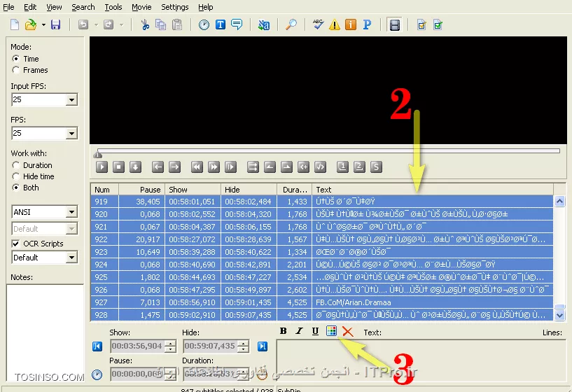Open the ANSI charset dropdown
Screen dimensions: 572x392
[72, 212]
